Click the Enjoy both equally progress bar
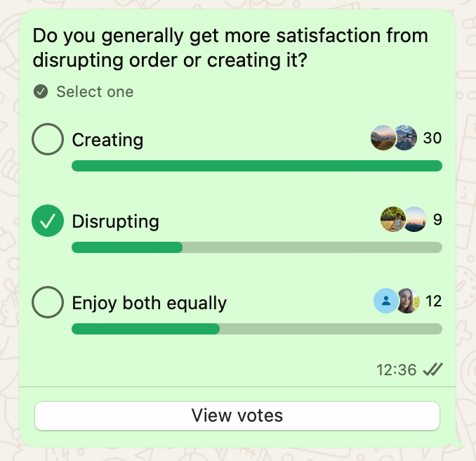 [256, 329]
